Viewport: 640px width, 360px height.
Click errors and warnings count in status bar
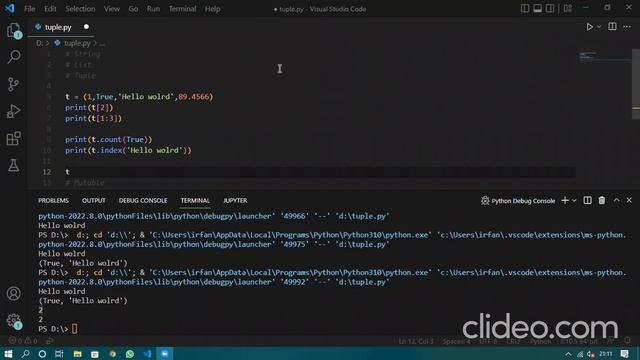coord(23,340)
